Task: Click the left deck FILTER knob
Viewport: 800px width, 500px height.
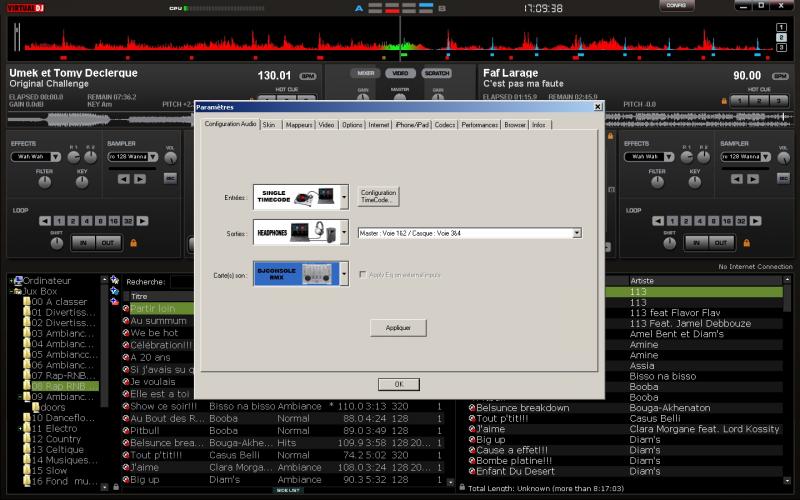Action: coord(44,184)
